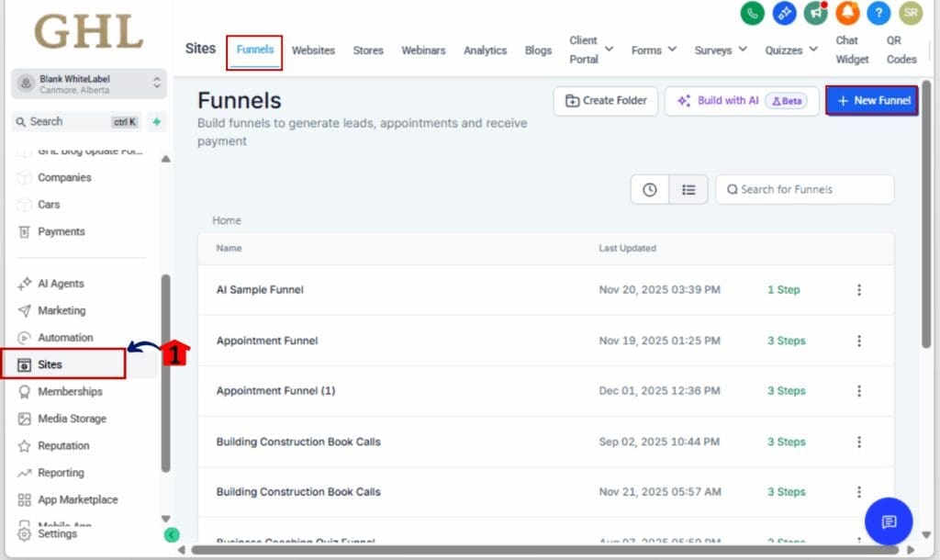The image size is (940, 560).
Task: Click the Last Updated column header
Action: 627,248
